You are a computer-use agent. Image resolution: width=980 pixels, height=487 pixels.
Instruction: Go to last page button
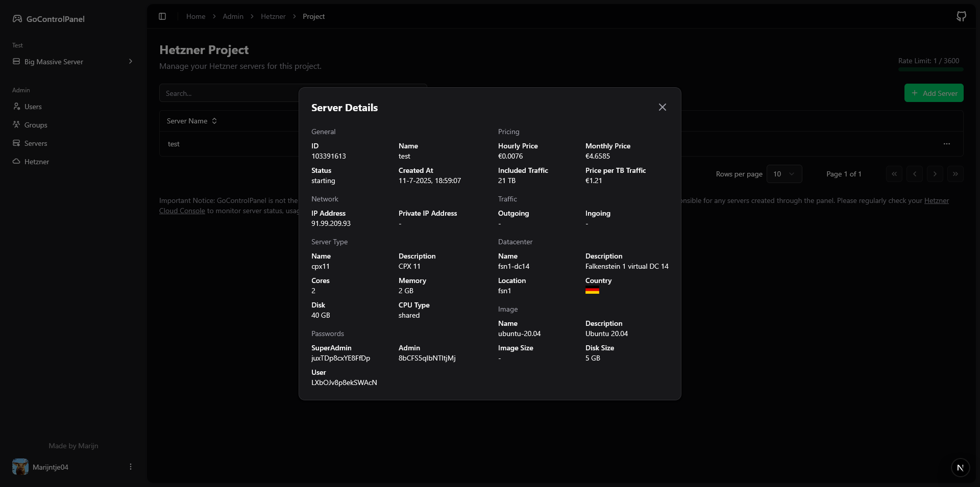955,174
